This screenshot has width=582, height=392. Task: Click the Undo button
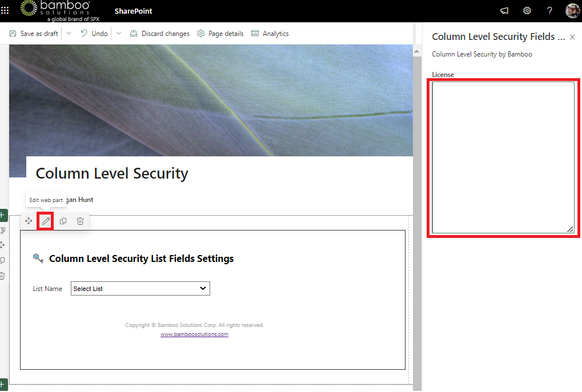[94, 33]
